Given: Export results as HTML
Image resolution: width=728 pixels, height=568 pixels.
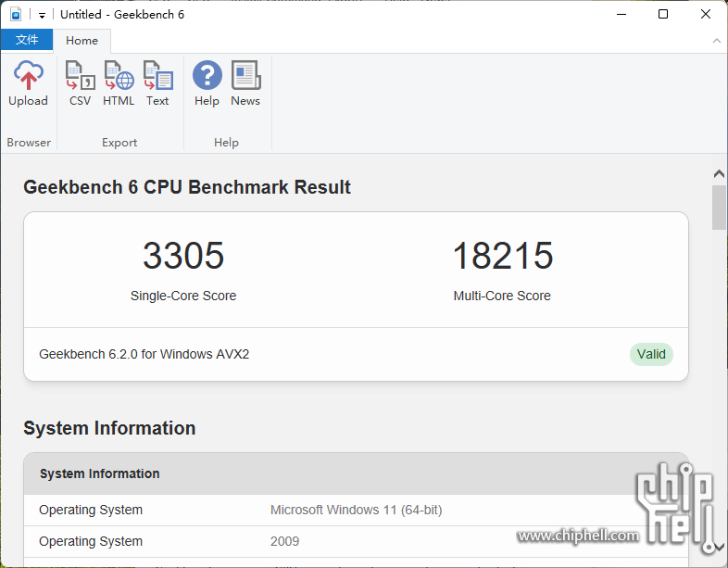Looking at the screenshot, I should point(119,83).
